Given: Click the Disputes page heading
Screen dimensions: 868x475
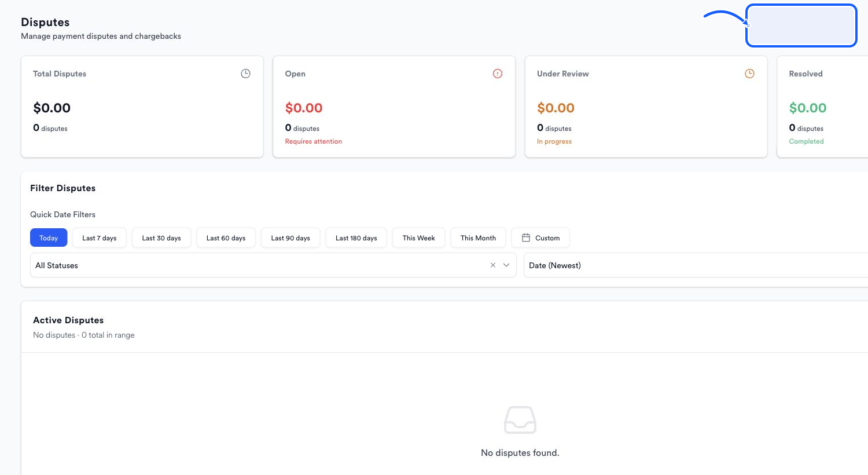Looking at the screenshot, I should (45, 22).
